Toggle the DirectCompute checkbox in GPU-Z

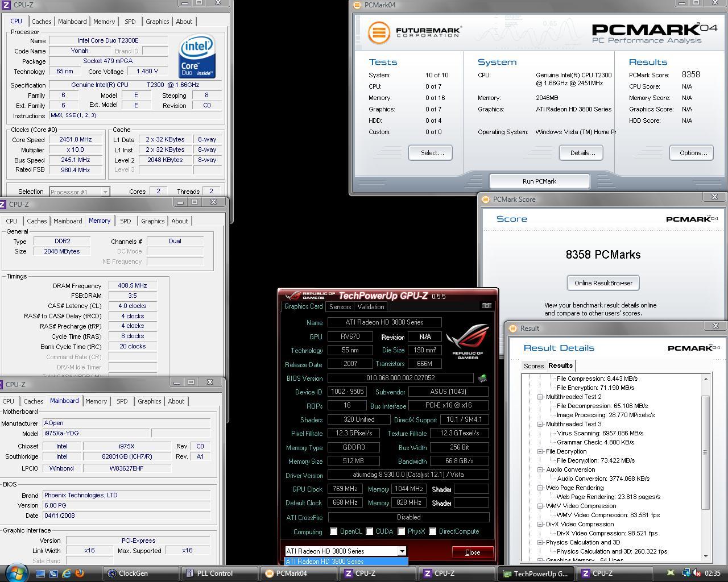pos(432,531)
